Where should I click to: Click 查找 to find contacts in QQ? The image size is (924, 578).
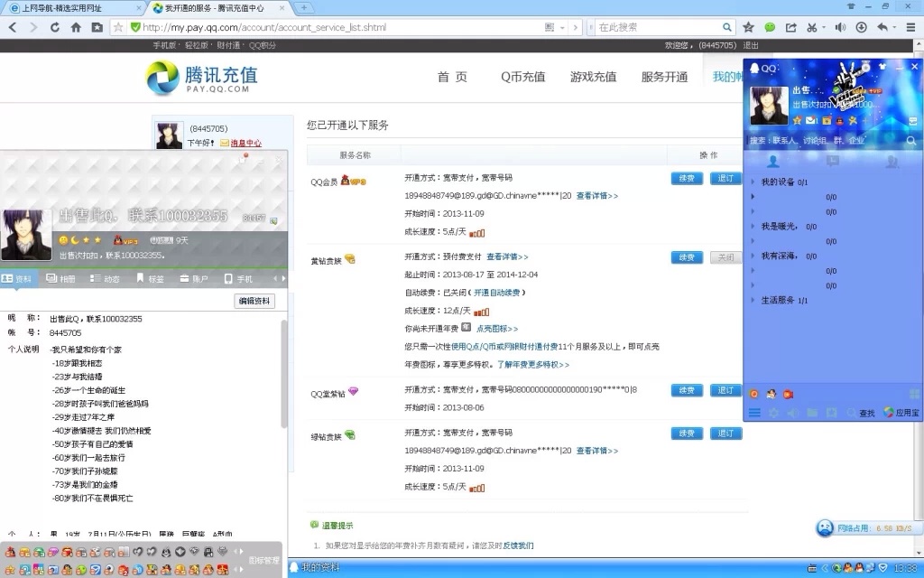(x=861, y=413)
